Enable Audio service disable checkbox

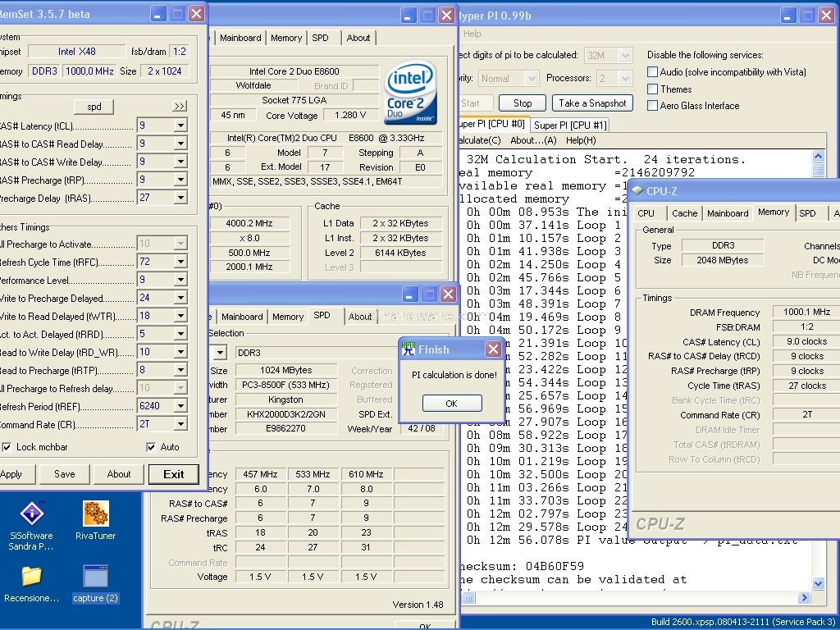(652, 72)
